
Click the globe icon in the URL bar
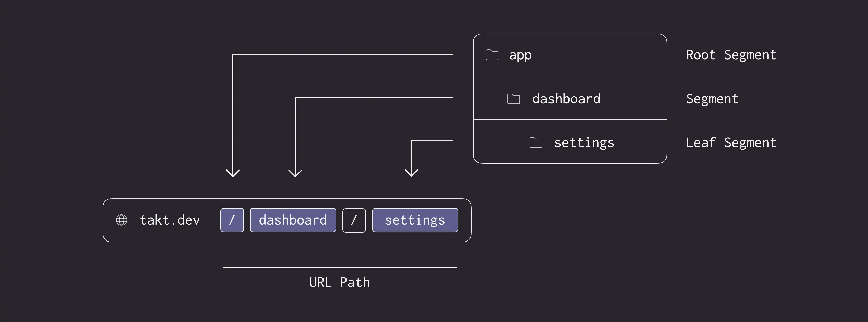[122, 220]
